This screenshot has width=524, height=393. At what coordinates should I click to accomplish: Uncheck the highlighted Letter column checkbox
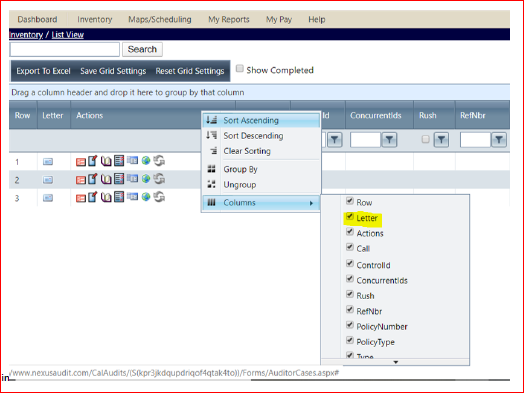coord(350,216)
